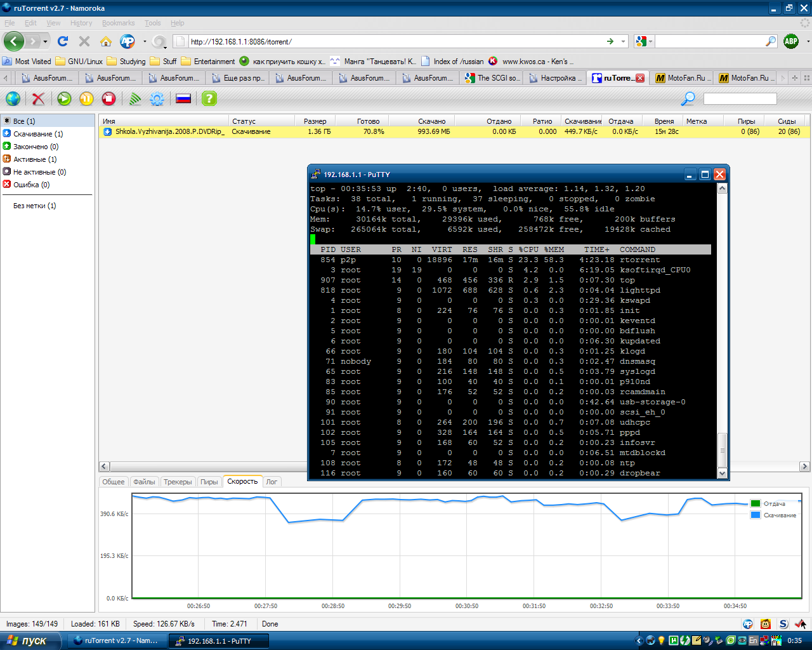
Task: Open the 'Studying' bookmarks folder
Action: 126,62
